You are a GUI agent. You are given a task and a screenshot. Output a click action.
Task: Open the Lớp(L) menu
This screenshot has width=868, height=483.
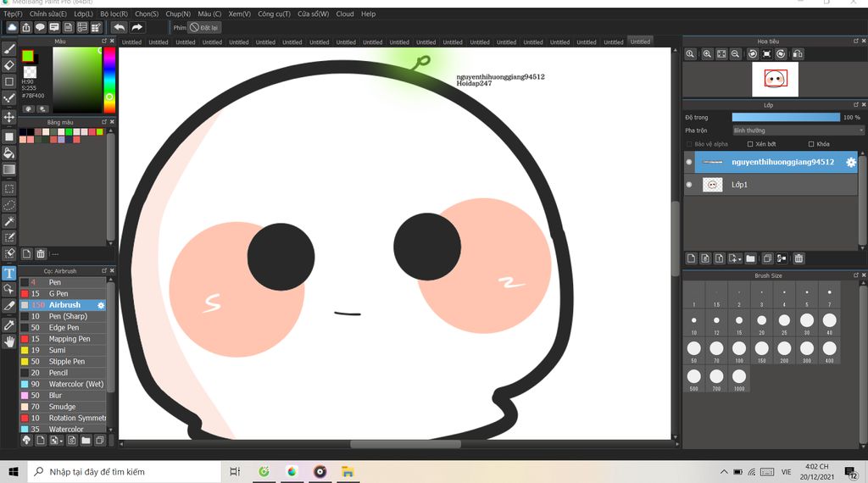click(84, 14)
